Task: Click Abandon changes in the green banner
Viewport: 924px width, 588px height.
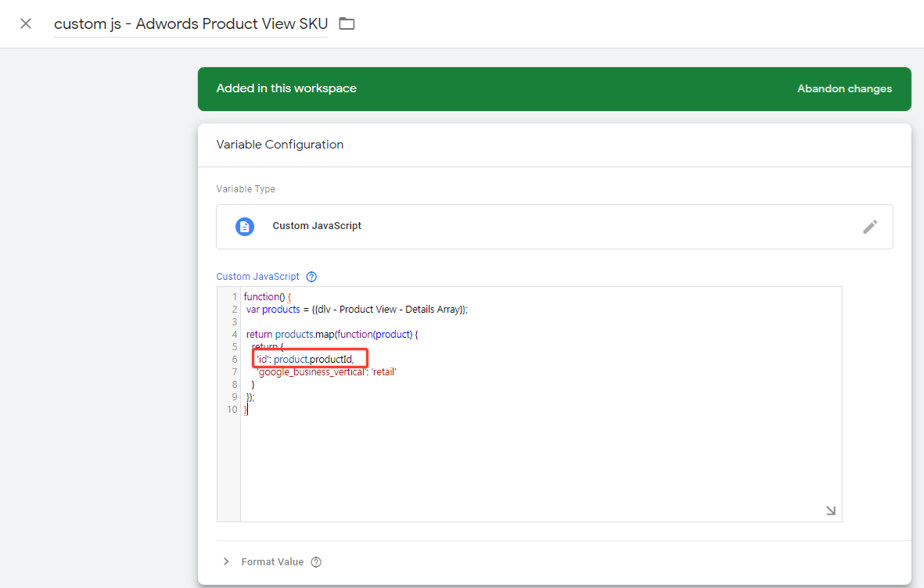Action: (844, 89)
